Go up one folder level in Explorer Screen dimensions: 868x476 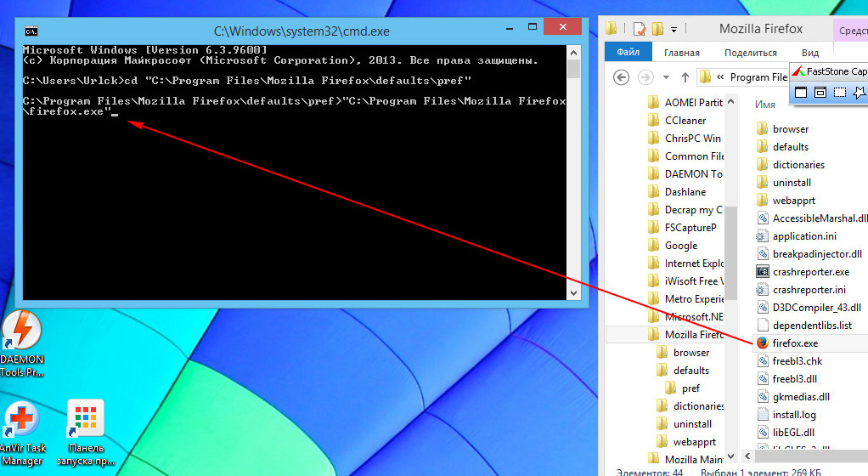click(685, 77)
